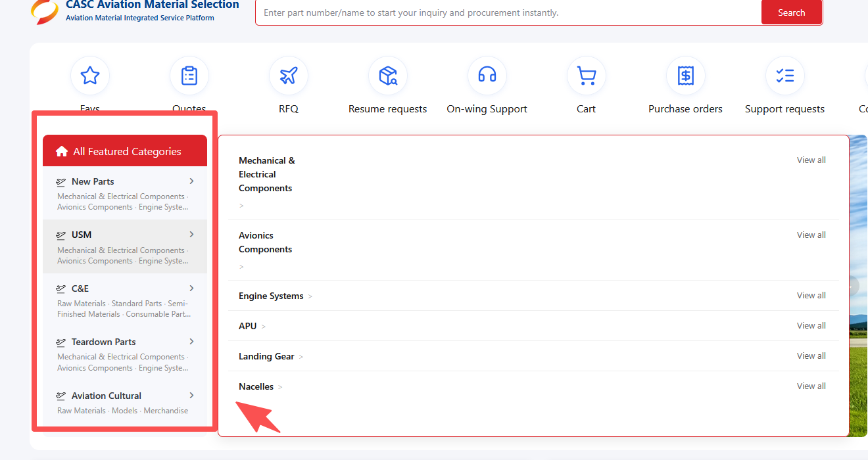Image resolution: width=868 pixels, height=460 pixels.
Task: Expand USM category chevron
Action: tap(191, 234)
